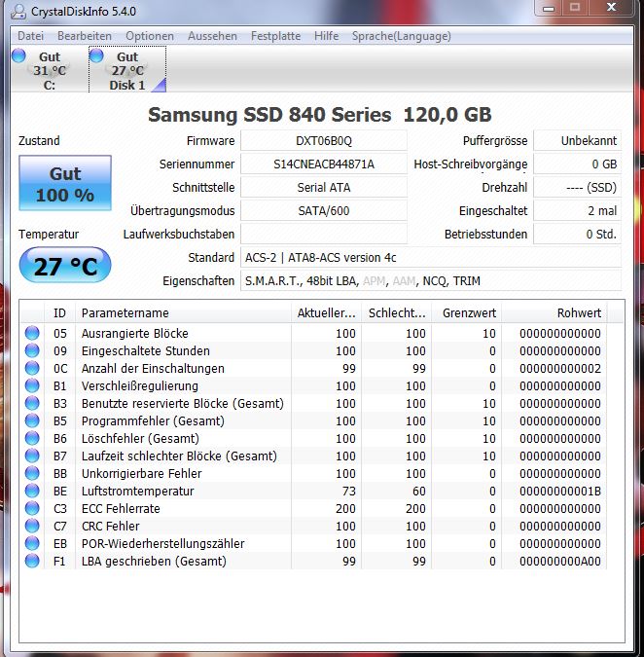The image size is (644, 657).
Task: Click the Drehzahl field ---- (SSD)
Action: tap(578, 188)
